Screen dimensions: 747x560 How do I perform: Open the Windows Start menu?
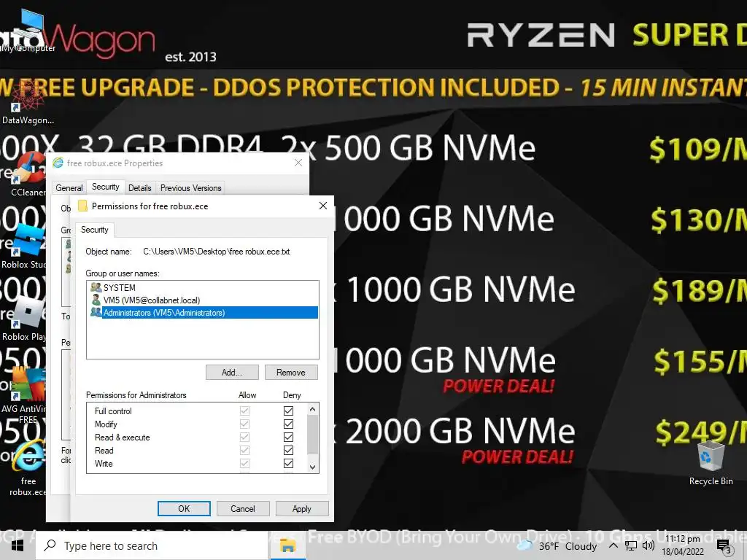click(18, 545)
